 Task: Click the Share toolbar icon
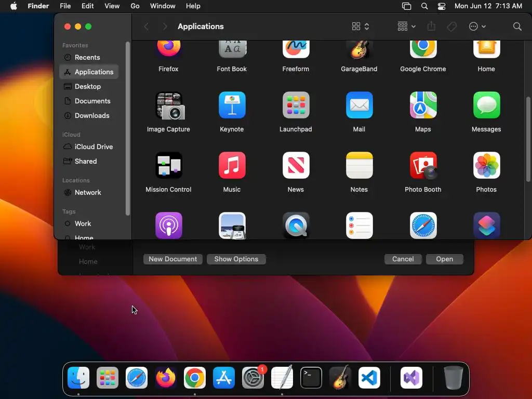[x=431, y=26]
